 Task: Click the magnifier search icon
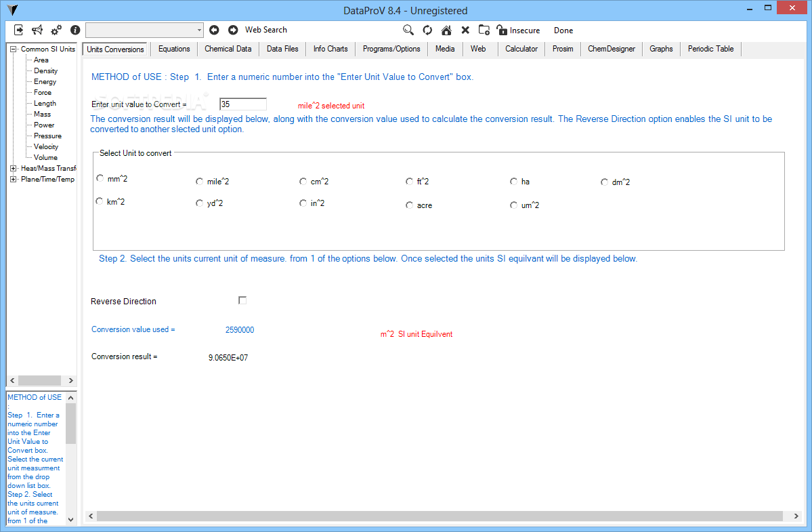408,30
